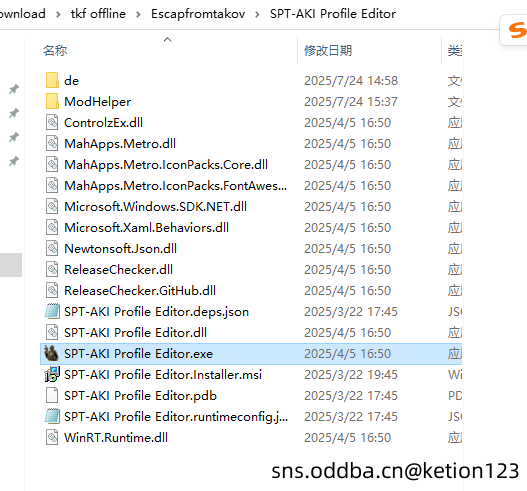Select the ReleaseChecker.dll file icon
This screenshot has height=491, width=527.
pos(52,270)
